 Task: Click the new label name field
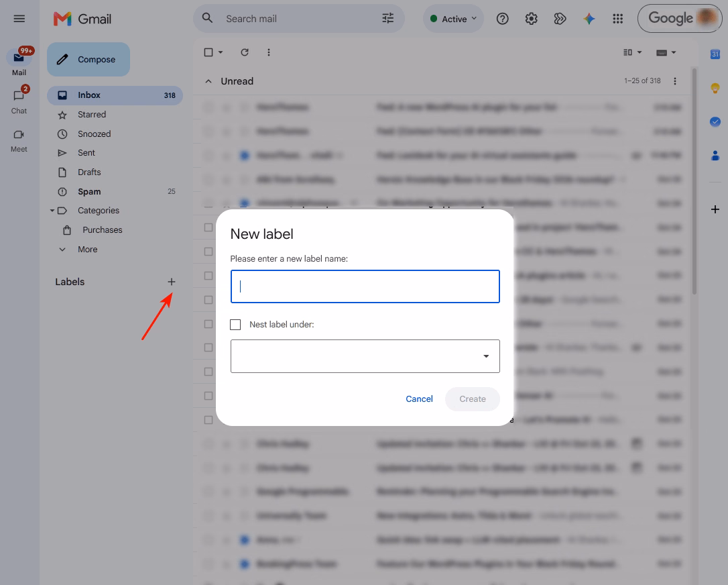pos(365,286)
